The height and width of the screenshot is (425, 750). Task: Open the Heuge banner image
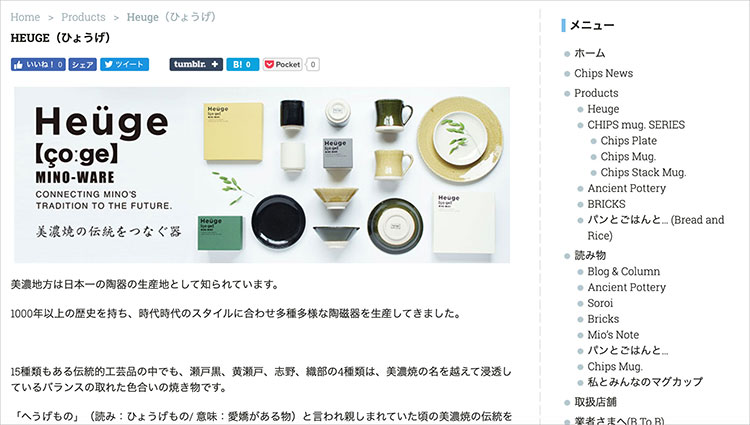pyautogui.click(x=262, y=174)
